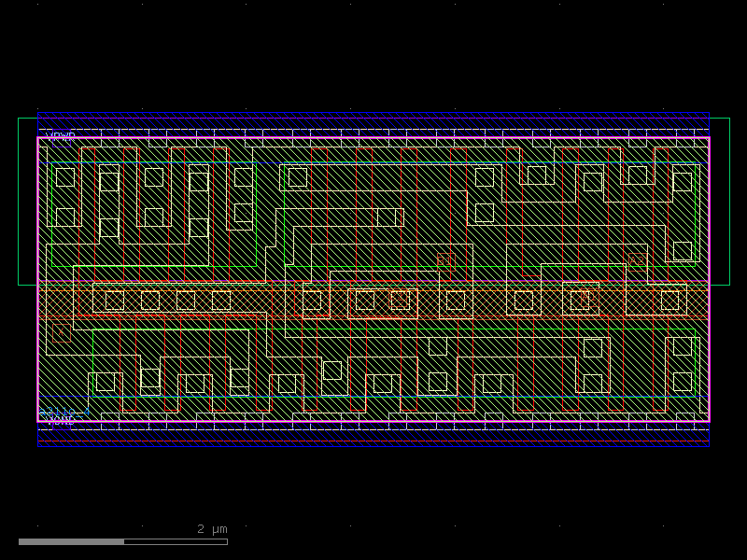Pick rightmost contact in red hatched strip
The height and width of the screenshot is (560, 747).
[x=669, y=301]
